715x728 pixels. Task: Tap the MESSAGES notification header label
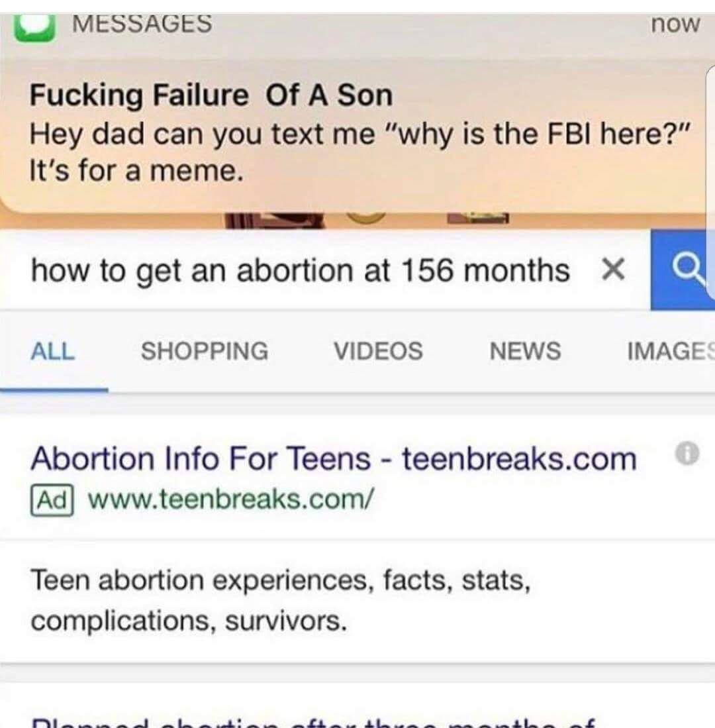[x=142, y=23]
